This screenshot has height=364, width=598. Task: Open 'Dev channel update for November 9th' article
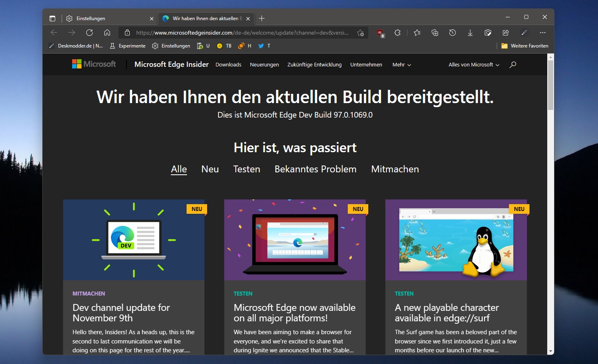coord(121,313)
